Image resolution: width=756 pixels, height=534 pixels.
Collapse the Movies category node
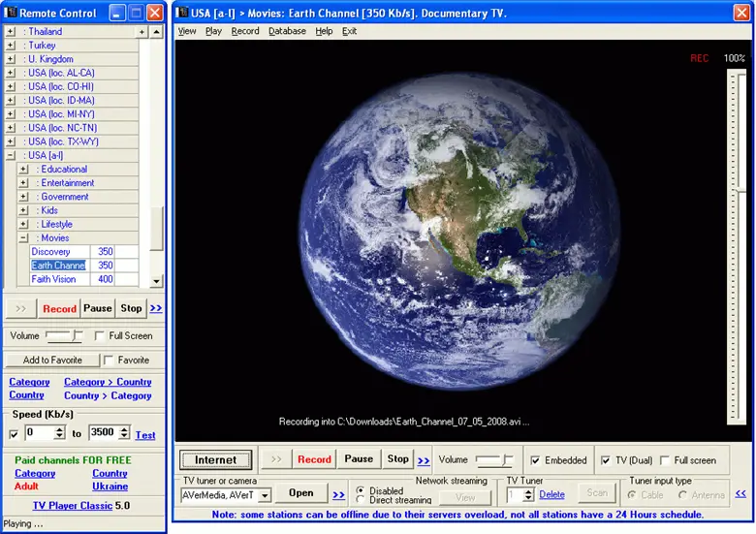click(24, 238)
